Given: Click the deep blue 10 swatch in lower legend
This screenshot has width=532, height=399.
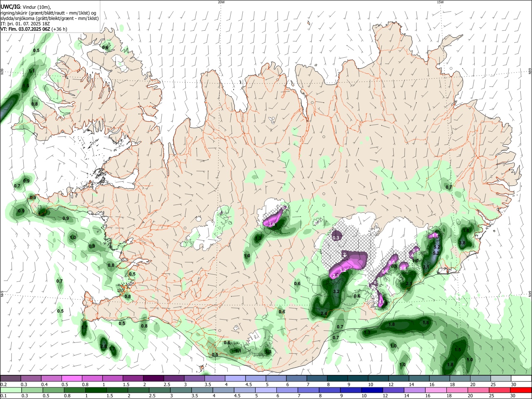Looking at the screenshot, I should (372, 390).
